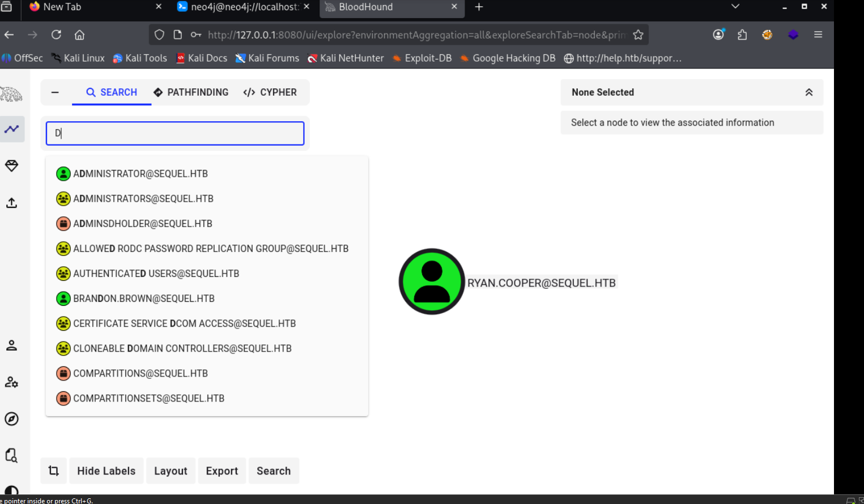
Task: Bookmark this page with the star icon
Action: click(x=638, y=35)
